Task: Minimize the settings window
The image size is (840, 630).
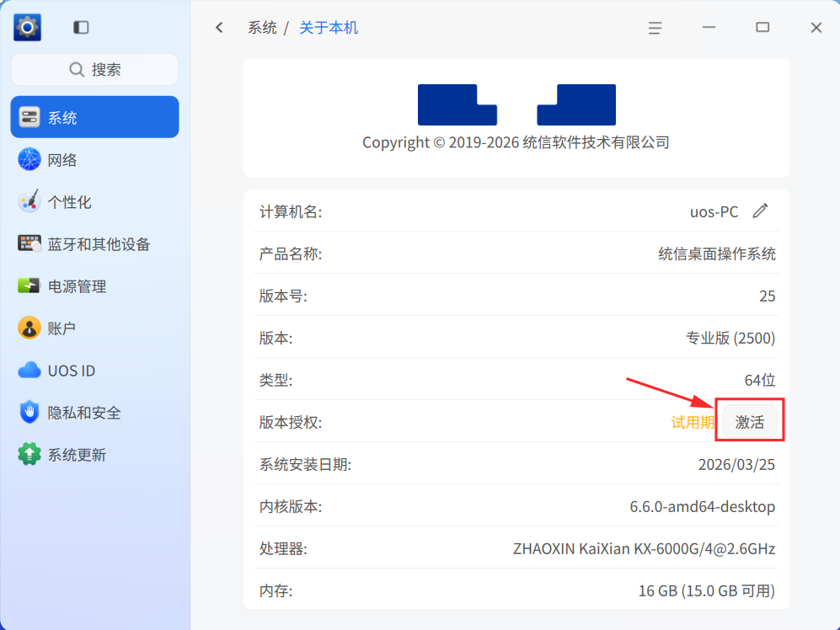Action: tap(709, 27)
